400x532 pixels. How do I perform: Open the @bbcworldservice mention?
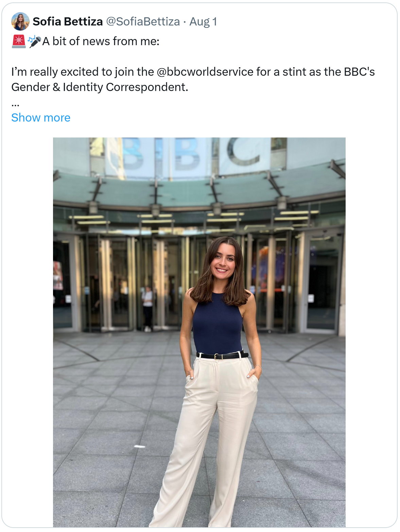[x=205, y=72]
